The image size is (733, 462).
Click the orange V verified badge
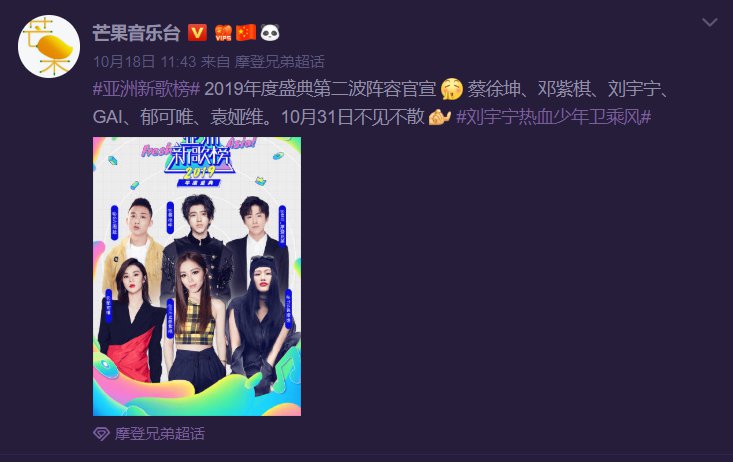(197, 33)
